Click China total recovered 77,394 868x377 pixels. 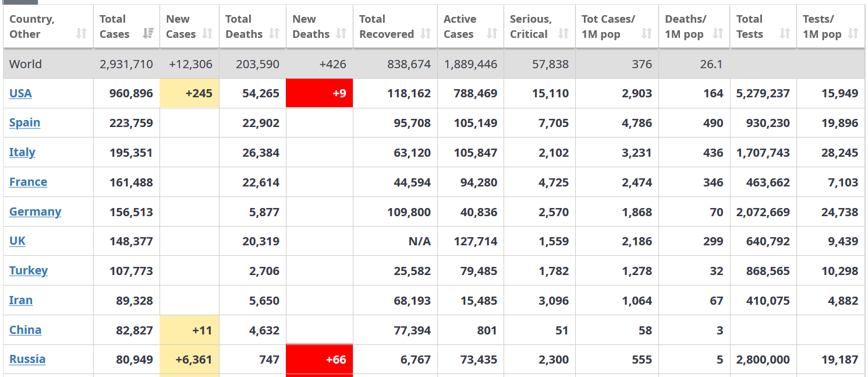pyautogui.click(x=412, y=330)
